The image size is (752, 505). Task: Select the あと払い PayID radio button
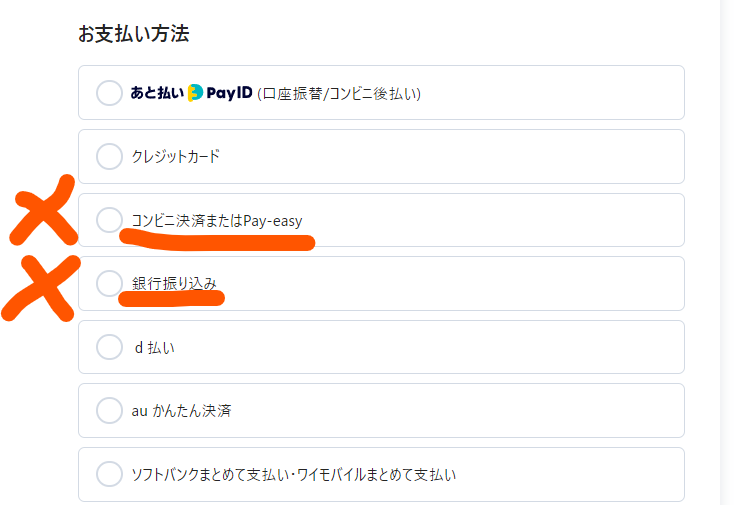click(109, 93)
